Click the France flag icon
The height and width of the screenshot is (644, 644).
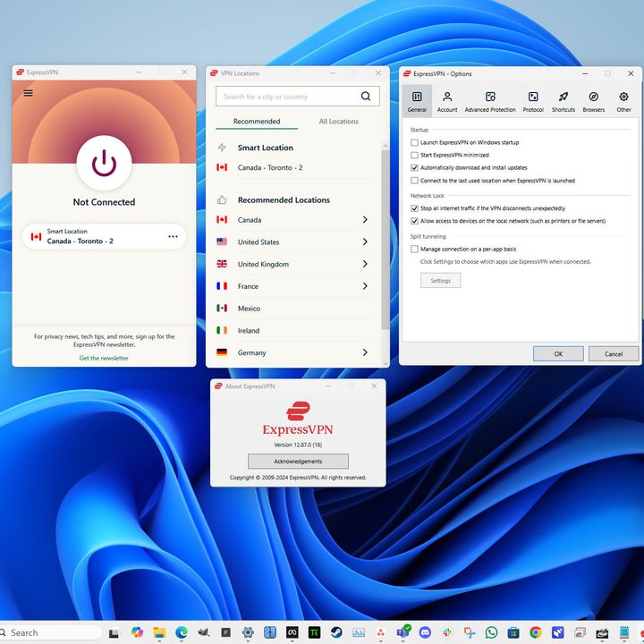pyautogui.click(x=222, y=286)
